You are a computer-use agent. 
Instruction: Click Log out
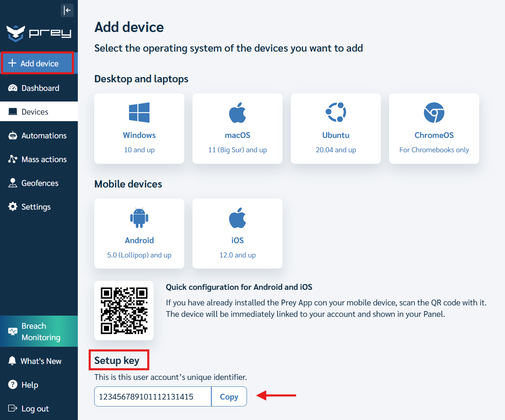coord(39,409)
